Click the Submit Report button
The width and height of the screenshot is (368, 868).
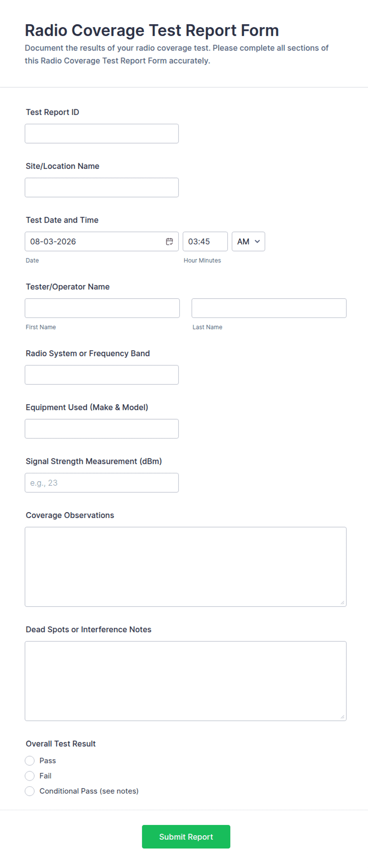coord(186,837)
